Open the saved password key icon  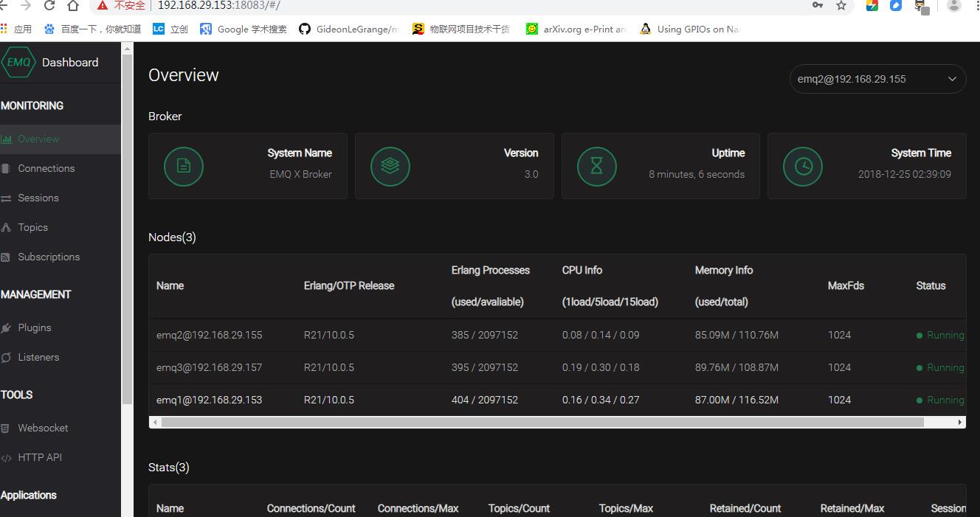click(818, 5)
